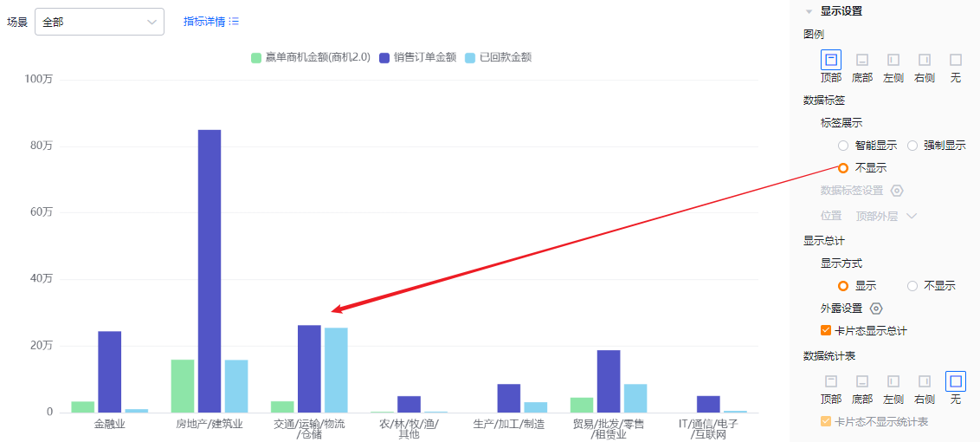Place 数据统计表 at 顶部 icon
The image size is (980, 442).
click(830, 381)
